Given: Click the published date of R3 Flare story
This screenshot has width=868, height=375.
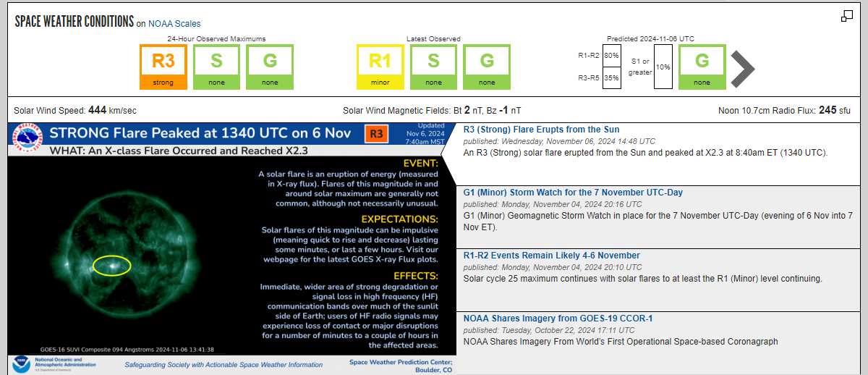Looking at the screenshot, I should point(559,141).
